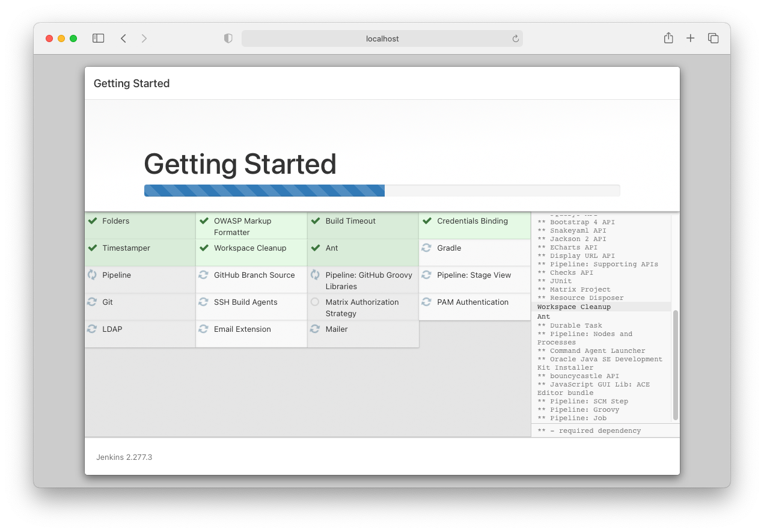
Task: Click the Safari sidebar toggle icon
Action: click(x=98, y=38)
